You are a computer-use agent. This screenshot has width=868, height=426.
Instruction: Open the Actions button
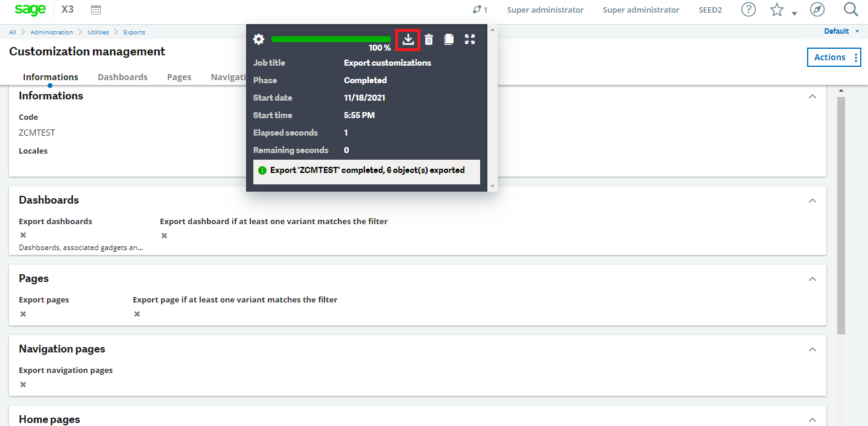833,57
